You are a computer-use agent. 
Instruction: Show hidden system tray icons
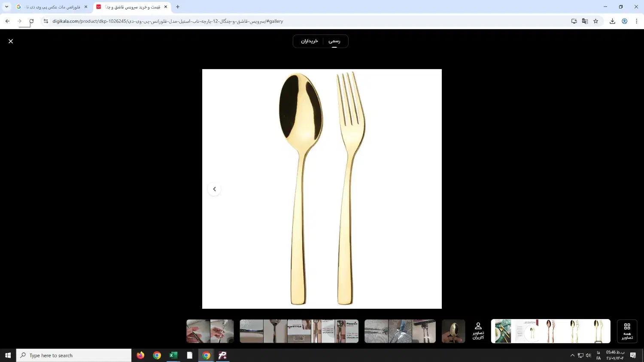point(572,355)
